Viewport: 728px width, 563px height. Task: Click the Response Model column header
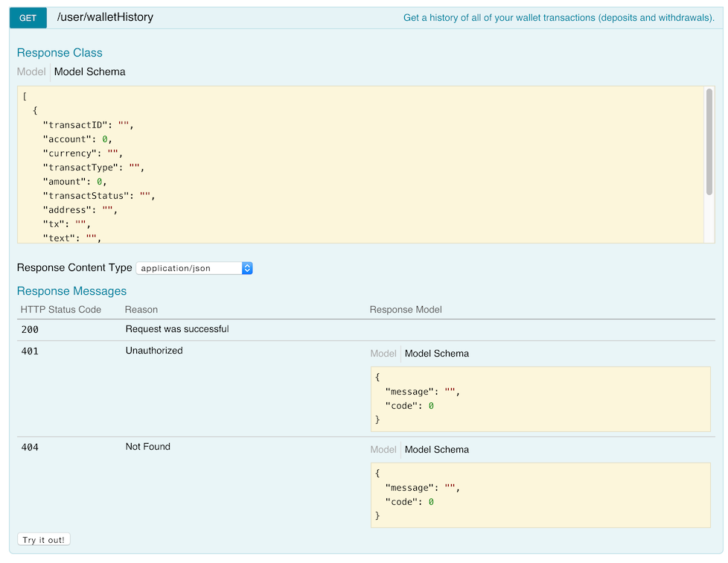coord(406,309)
